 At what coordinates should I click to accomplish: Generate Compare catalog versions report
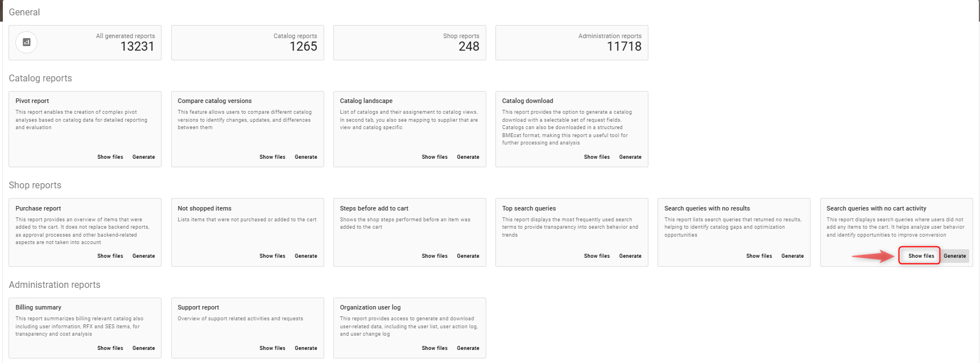click(305, 157)
